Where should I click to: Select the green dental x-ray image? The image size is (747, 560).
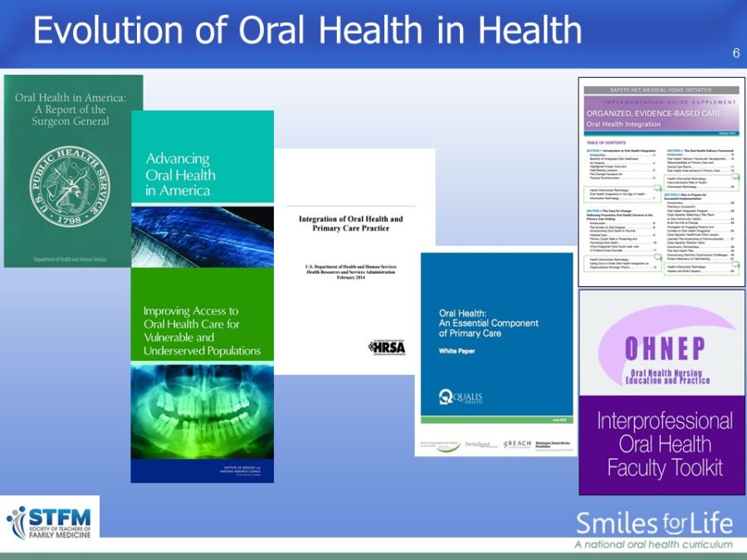(203, 411)
